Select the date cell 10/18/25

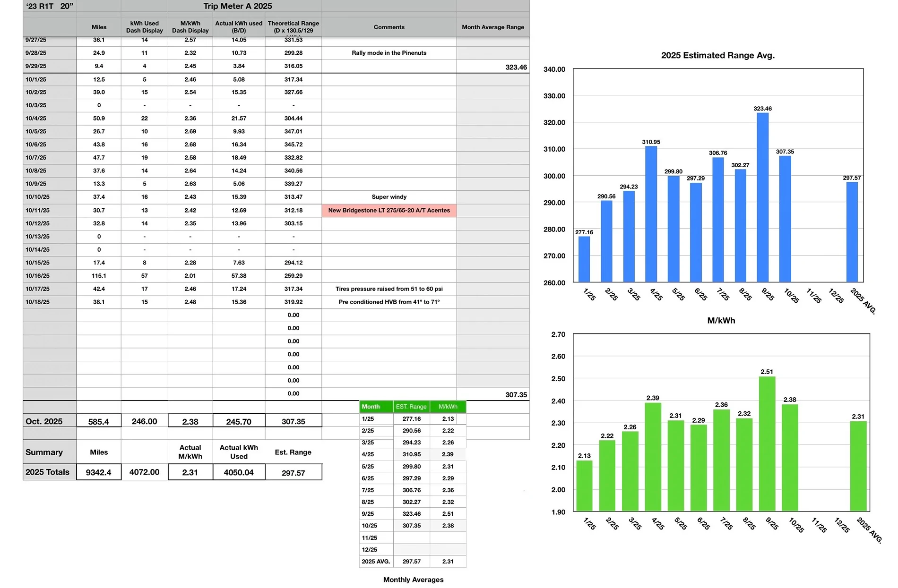(50, 302)
